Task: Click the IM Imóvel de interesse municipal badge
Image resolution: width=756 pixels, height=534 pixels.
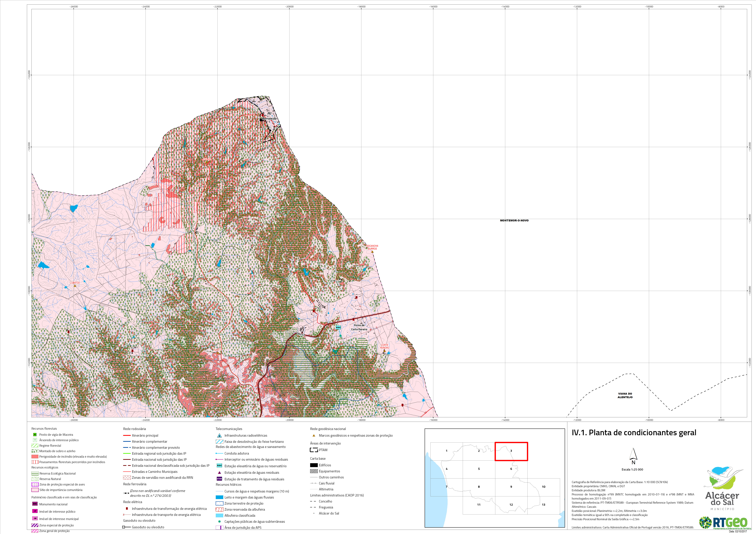Action: click(35, 518)
